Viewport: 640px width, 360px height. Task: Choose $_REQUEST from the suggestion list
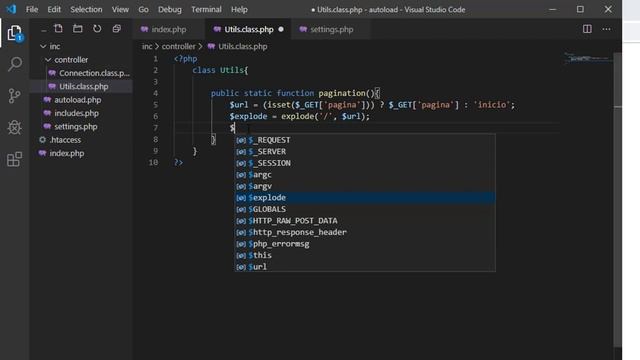[x=365, y=140]
